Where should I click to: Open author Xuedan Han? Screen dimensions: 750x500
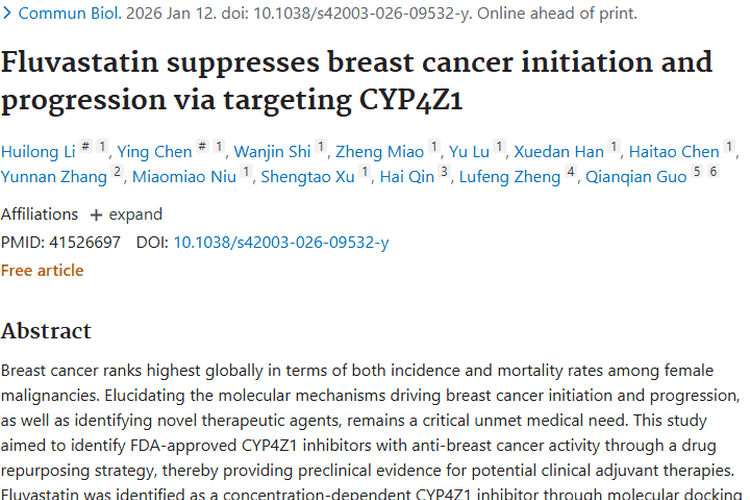(559, 152)
